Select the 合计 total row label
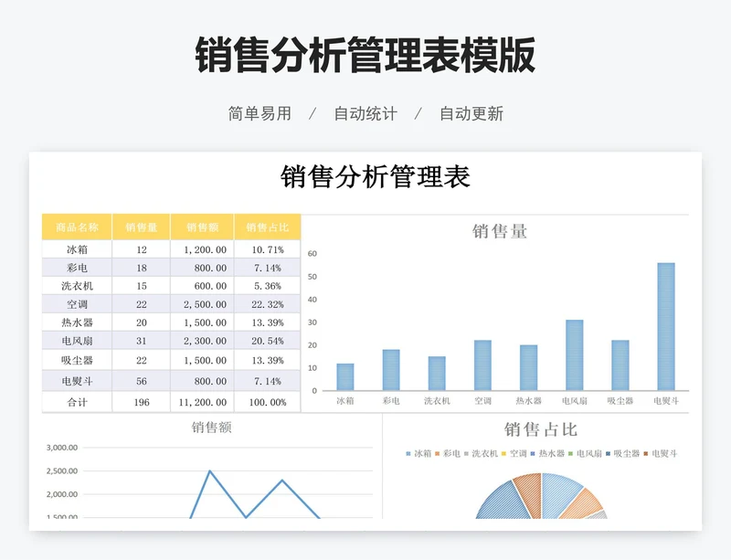The image size is (731, 560). (x=77, y=402)
